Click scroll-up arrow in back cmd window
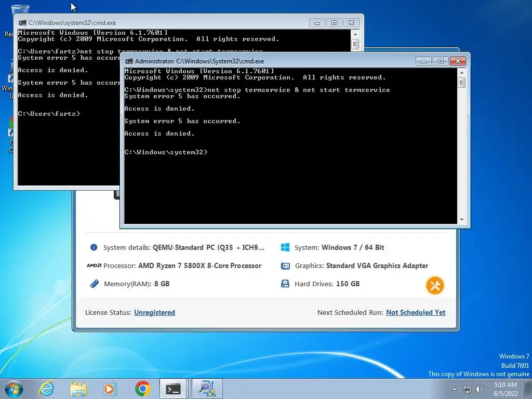 pos(355,34)
